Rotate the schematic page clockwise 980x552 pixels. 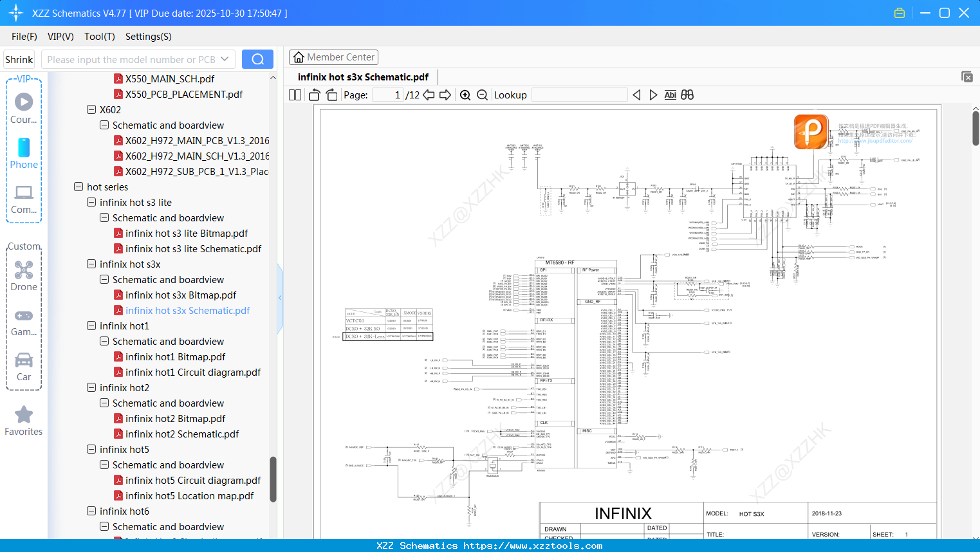pyautogui.click(x=331, y=95)
